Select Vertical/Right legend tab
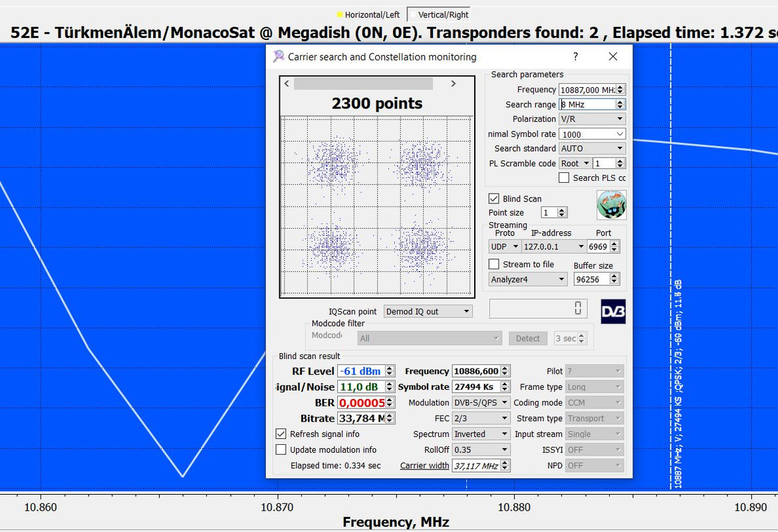This screenshot has height=532, width=778. [439, 15]
